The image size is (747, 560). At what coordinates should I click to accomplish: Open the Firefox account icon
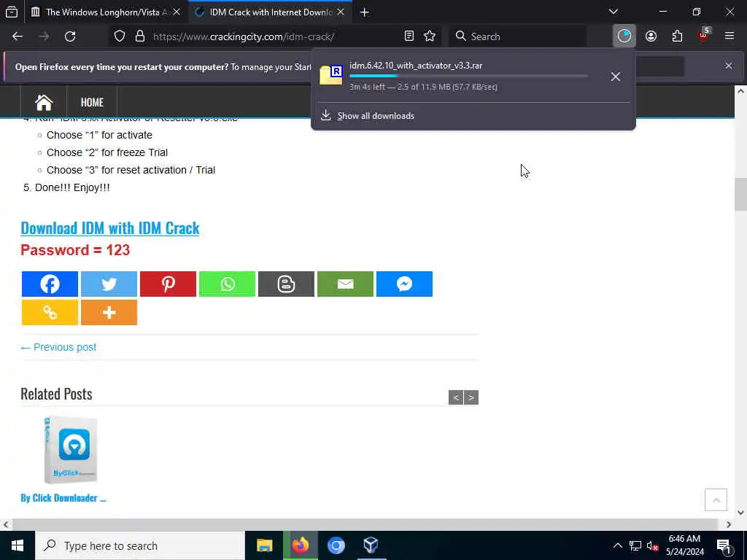click(x=651, y=36)
